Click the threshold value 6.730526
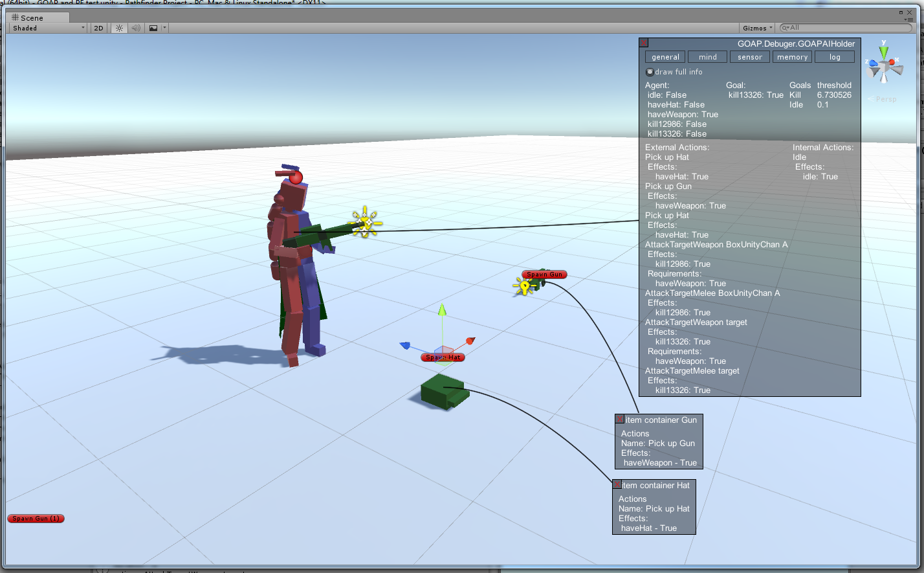Viewport: 924px width, 573px height. [834, 95]
